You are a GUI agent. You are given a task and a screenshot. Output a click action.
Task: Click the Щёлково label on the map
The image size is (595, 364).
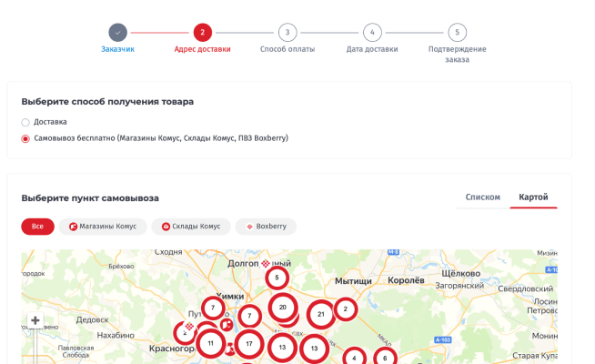coord(460,274)
